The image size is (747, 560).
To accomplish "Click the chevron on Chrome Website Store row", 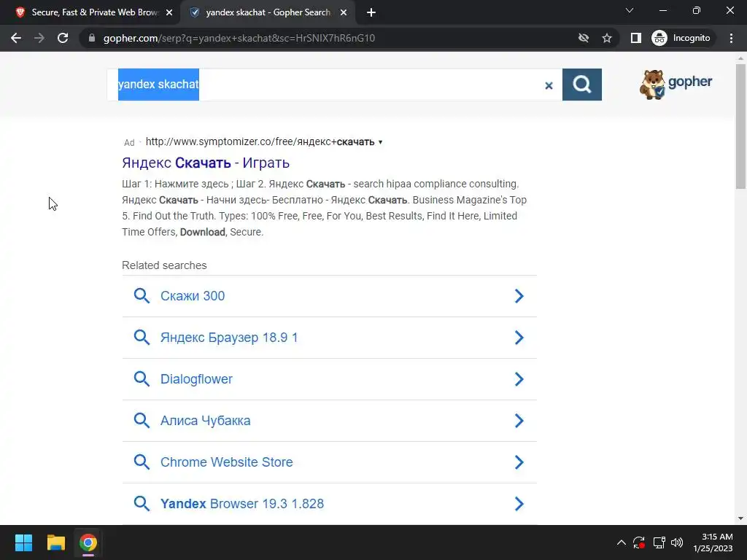I will (x=519, y=462).
